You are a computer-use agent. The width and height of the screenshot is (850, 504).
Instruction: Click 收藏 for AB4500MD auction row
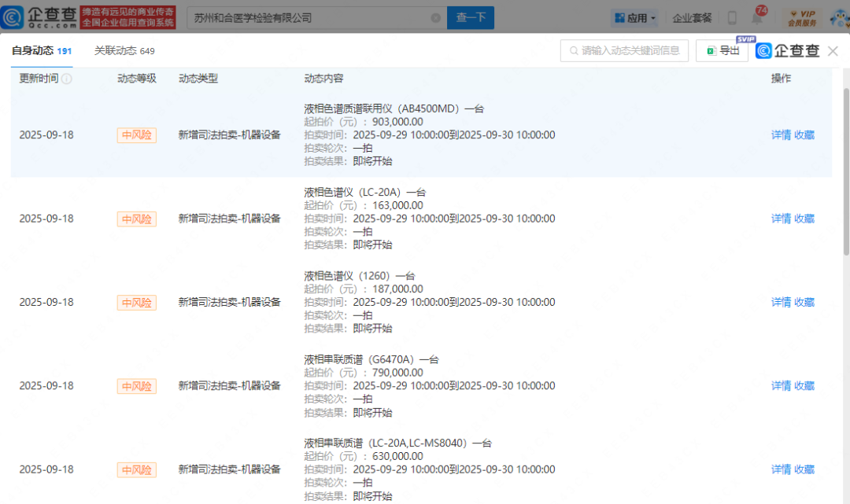tap(804, 134)
